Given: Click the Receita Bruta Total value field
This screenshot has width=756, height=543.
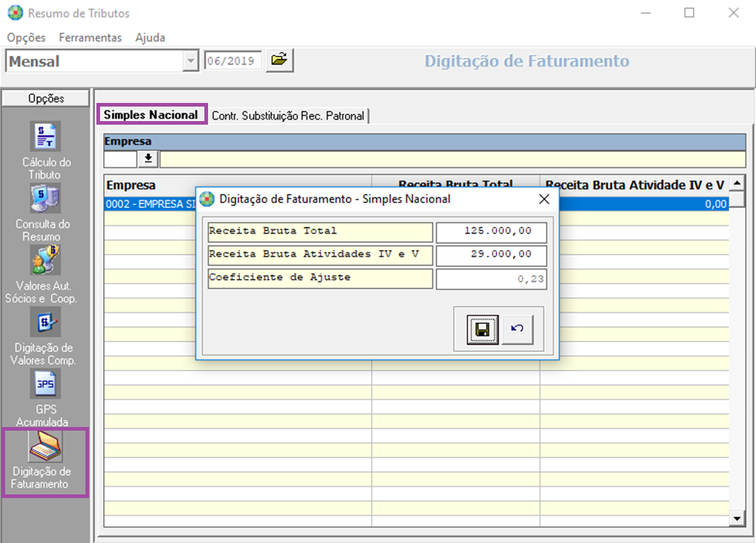Looking at the screenshot, I should 491,232.
